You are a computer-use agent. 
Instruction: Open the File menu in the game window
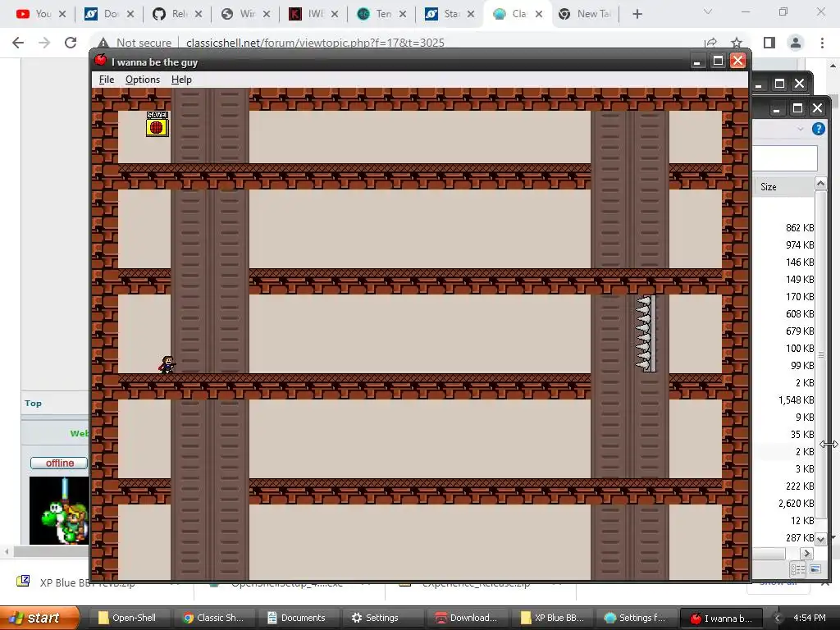tap(106, 80)
